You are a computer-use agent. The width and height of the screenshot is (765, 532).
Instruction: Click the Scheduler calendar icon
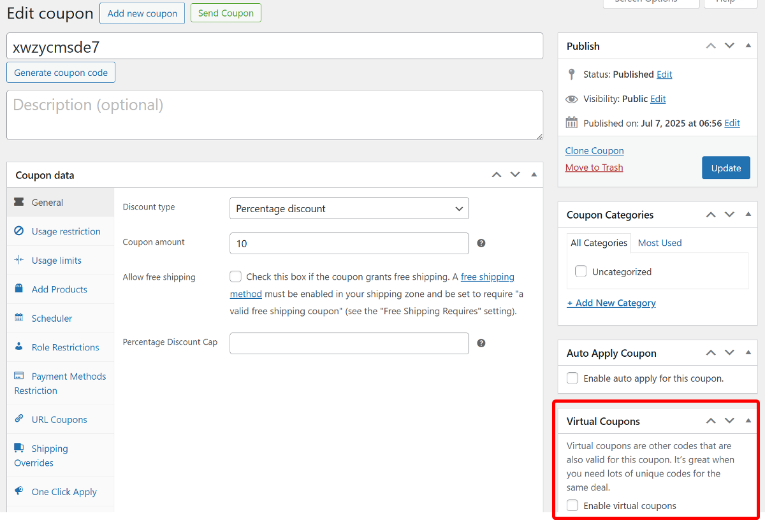pos(19,318)
